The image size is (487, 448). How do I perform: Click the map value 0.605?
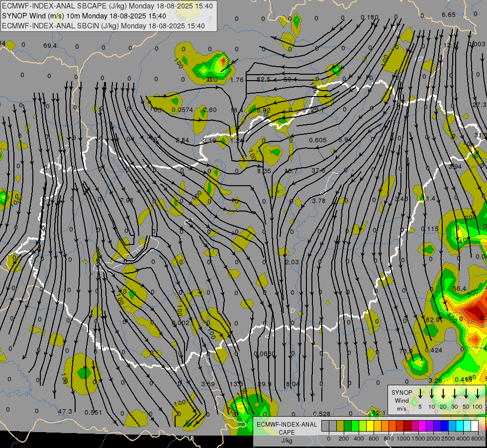pos(318,140)
